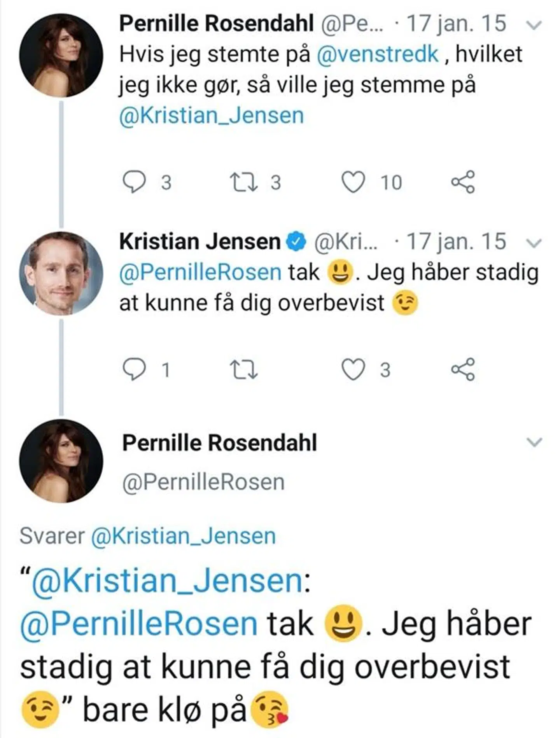This screenshot has height=738, width=560.
Task: Open Pernille Rosendahl's avatar on bottom tweet
Action: [x=61, y=461]
